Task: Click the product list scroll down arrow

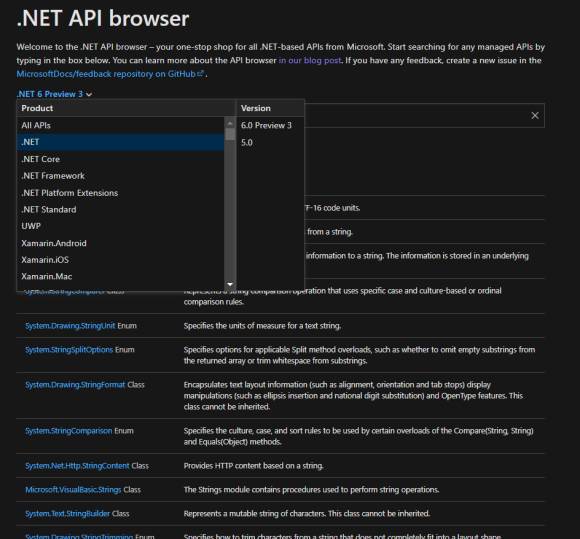Action: (x=230, y=284)
